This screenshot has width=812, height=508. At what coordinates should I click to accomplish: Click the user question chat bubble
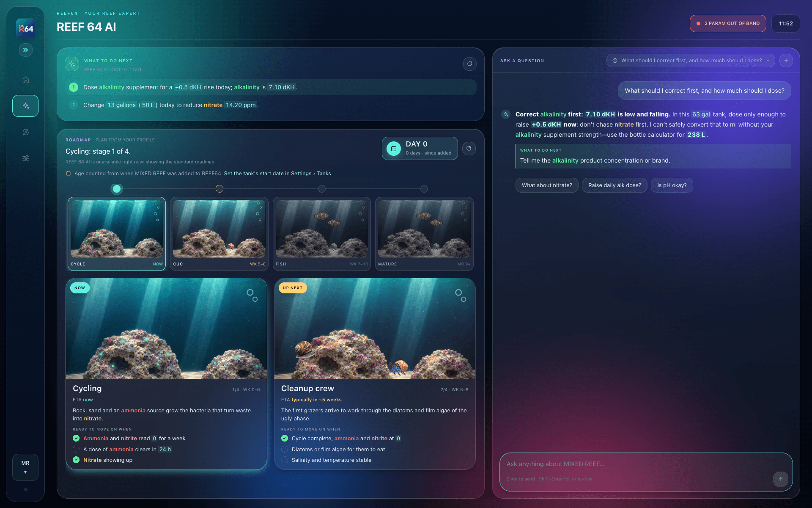coord(704,91)
